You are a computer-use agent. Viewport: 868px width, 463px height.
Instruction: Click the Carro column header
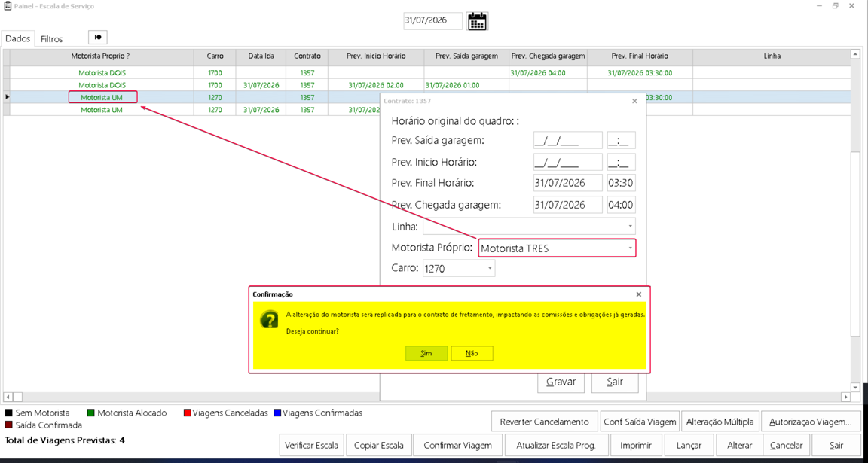click(215, 56)
